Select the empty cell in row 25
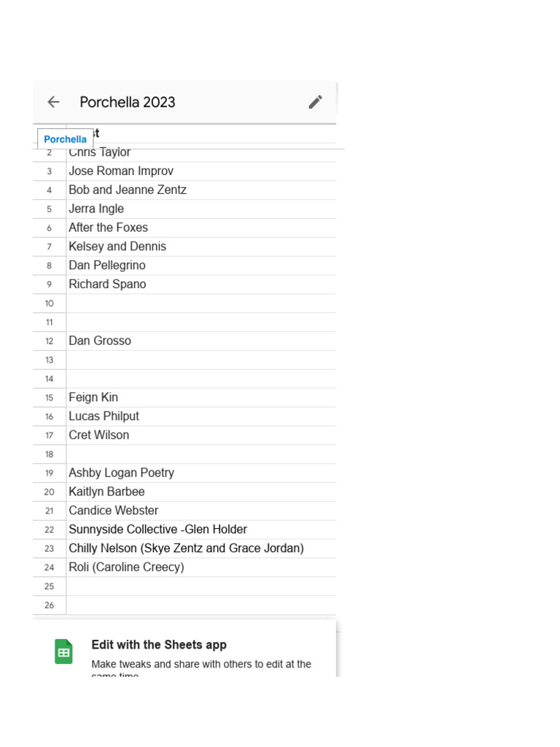560x747 pixels. [x=201, y=587]
